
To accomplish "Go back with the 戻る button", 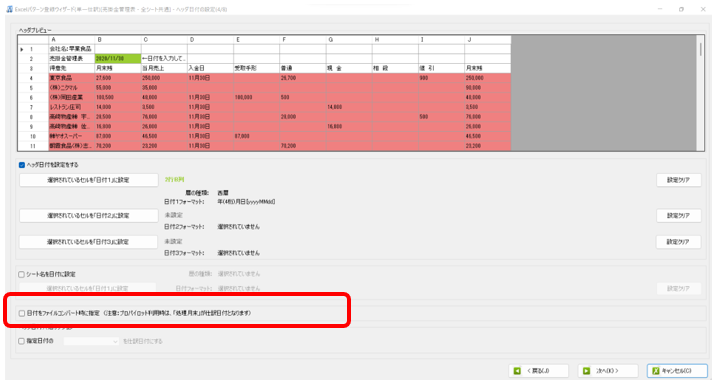I will 538,371.
